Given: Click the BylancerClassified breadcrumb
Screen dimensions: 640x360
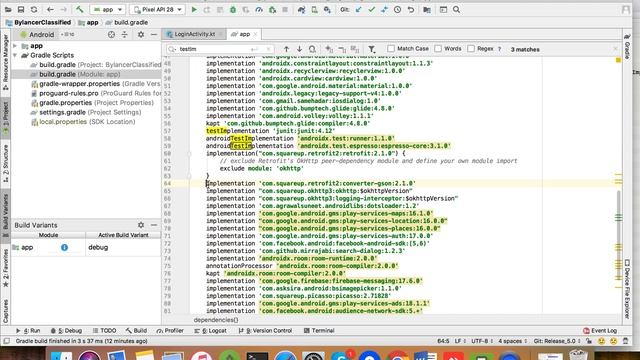Looking at the screenshot, I should [38, 22].
